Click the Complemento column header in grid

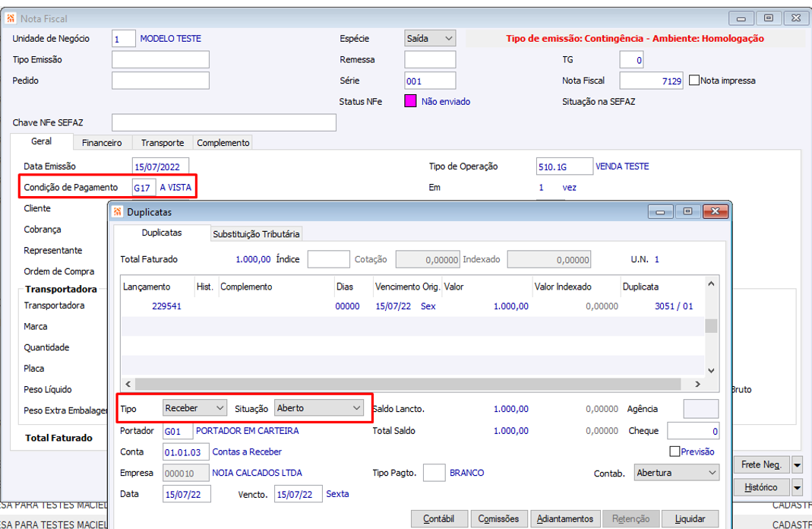pos(276,287)
